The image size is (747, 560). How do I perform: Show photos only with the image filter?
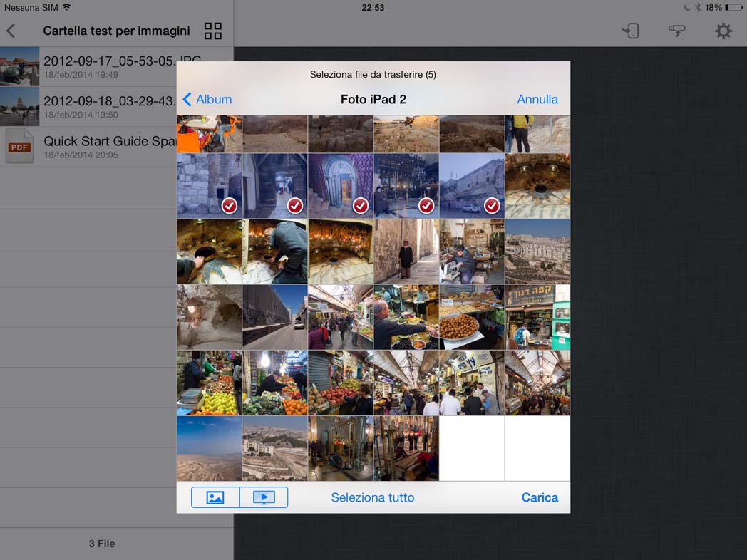pyautogui.click(x=215, y=497)
